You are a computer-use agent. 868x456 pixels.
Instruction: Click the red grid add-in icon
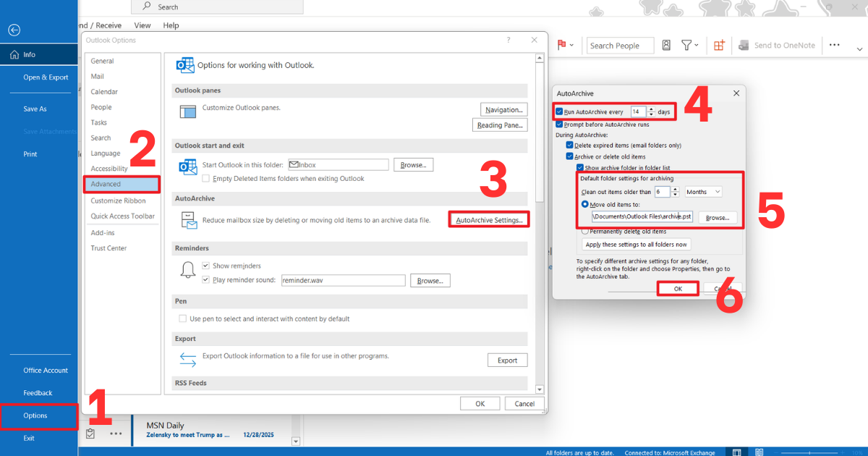[x=719, y=45]
